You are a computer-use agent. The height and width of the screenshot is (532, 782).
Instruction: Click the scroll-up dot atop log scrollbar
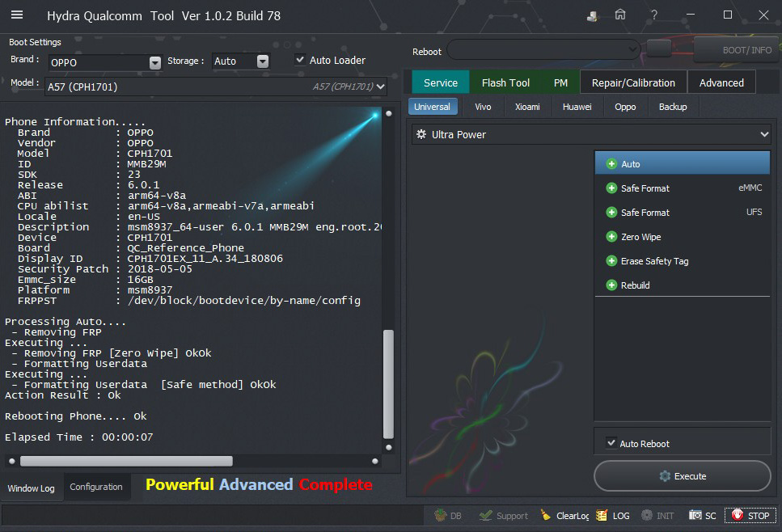tap(388, 114)
